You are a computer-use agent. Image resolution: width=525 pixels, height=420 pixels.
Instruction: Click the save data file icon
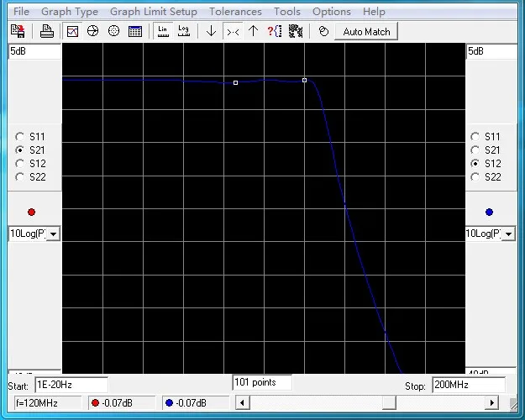pyautogui.click(x=18, y=31)
